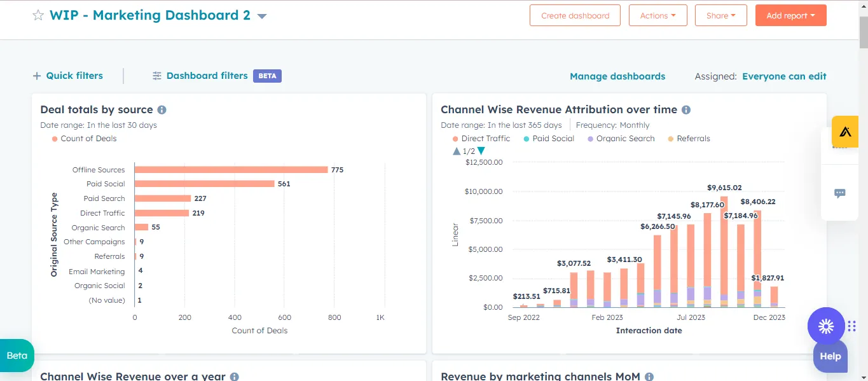Open the chat message icon on right sidebar
This screenshot has width=868, height=381.
[839, 193]
